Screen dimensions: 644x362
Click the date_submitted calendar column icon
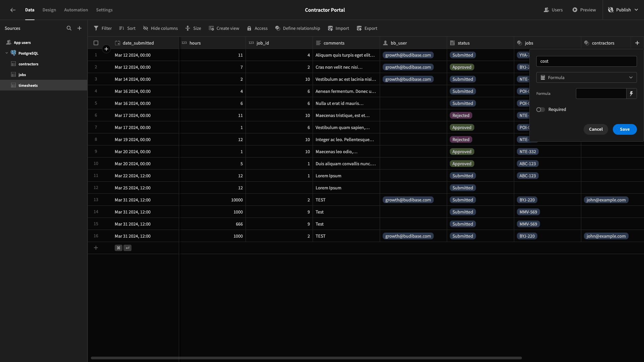[117, 43]
